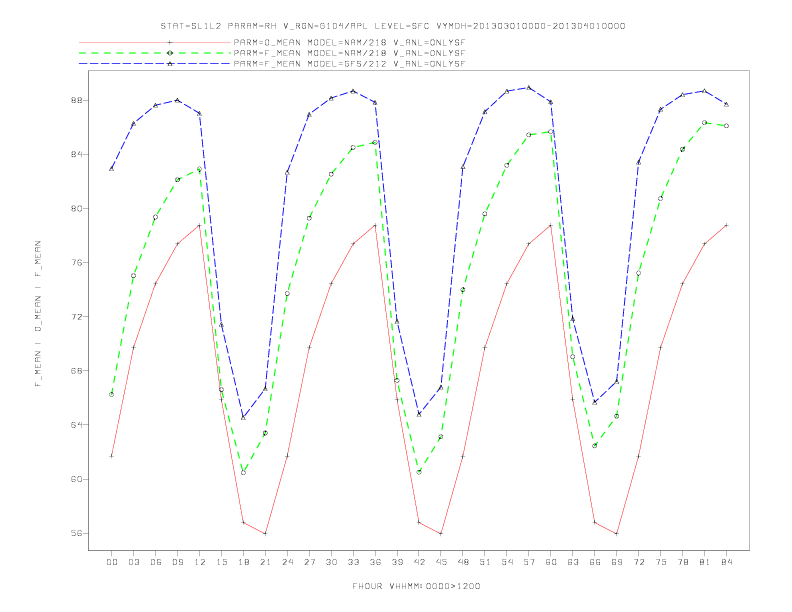
Task: Click x-axis tick label 18
Action: (x=243, y=562)
